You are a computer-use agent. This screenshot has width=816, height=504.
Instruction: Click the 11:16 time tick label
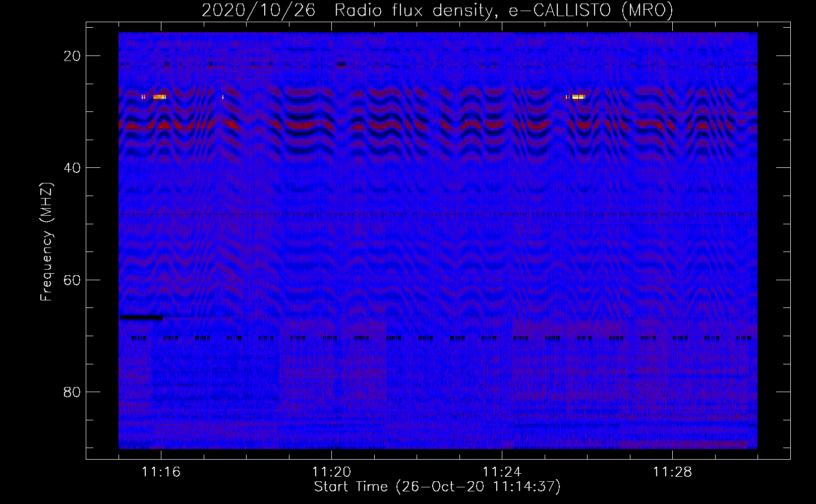pos(161,472)
